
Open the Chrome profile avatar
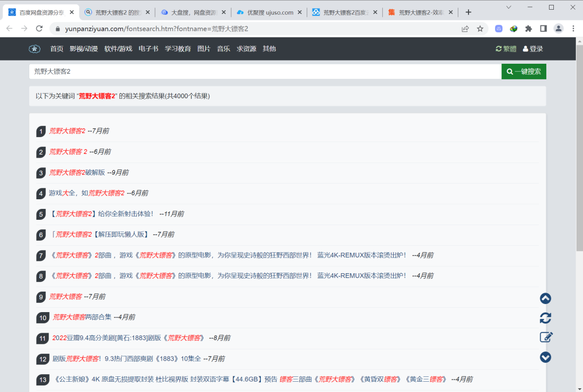pyautogui.click(x=559, y=29)
